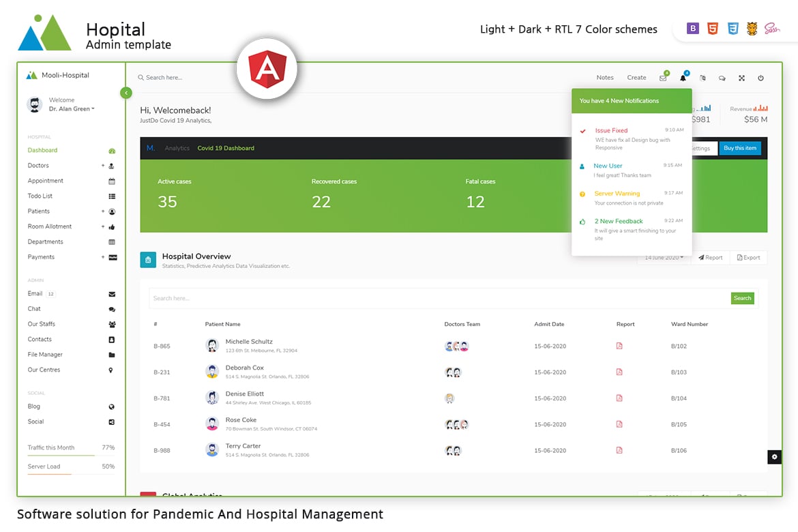This screenshot has width=798, height=532.
Task: Expand the Doctors submenu plus
Action: point(103,166)
